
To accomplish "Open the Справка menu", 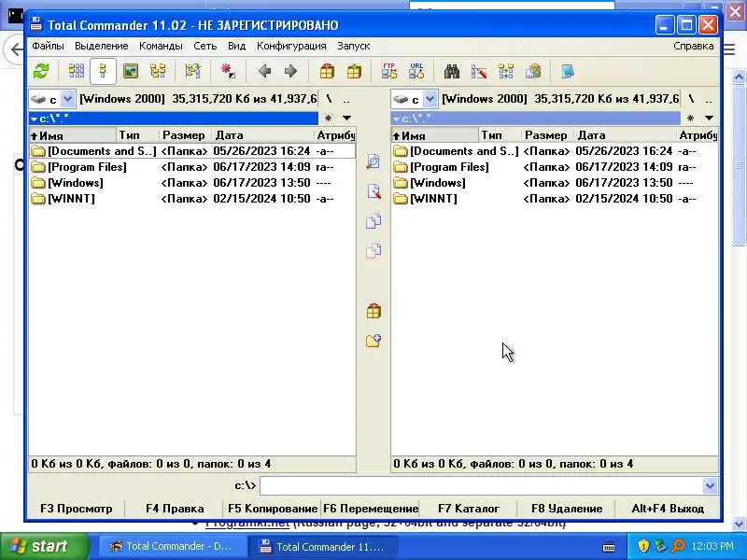I will [693, 46].
